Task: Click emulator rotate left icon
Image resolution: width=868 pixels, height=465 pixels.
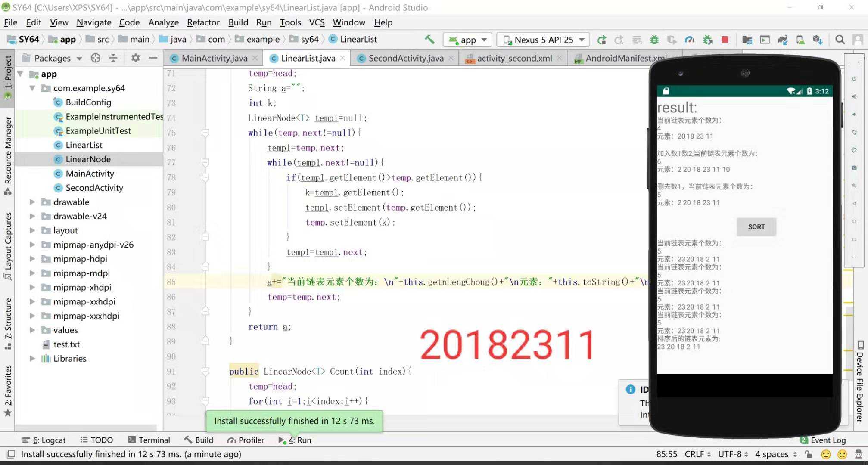Action: [x=854, y=132]
